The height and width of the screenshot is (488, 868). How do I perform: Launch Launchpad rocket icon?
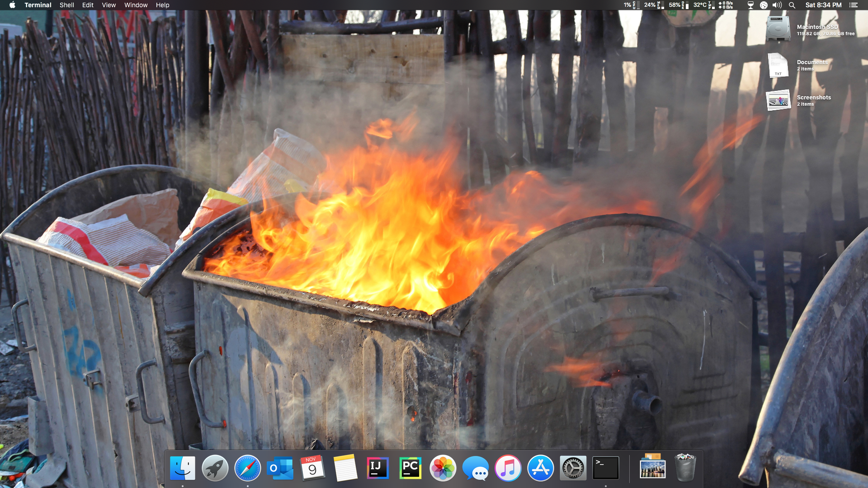coord(215,468)
